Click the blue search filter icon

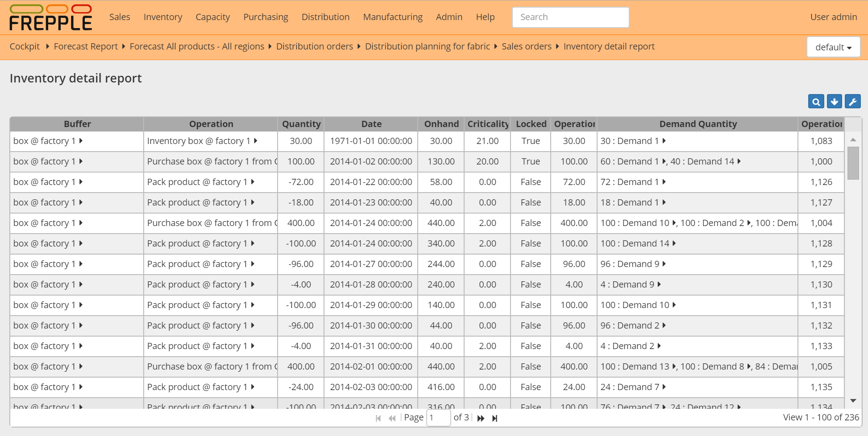pyautogui.click(x=816, y=102)
